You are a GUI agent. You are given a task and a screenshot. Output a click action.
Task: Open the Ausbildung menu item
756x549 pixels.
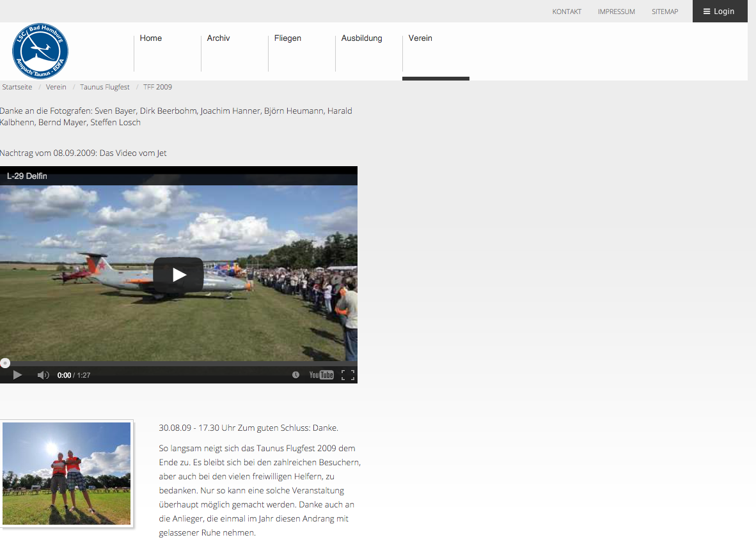(x=361, y=38)
